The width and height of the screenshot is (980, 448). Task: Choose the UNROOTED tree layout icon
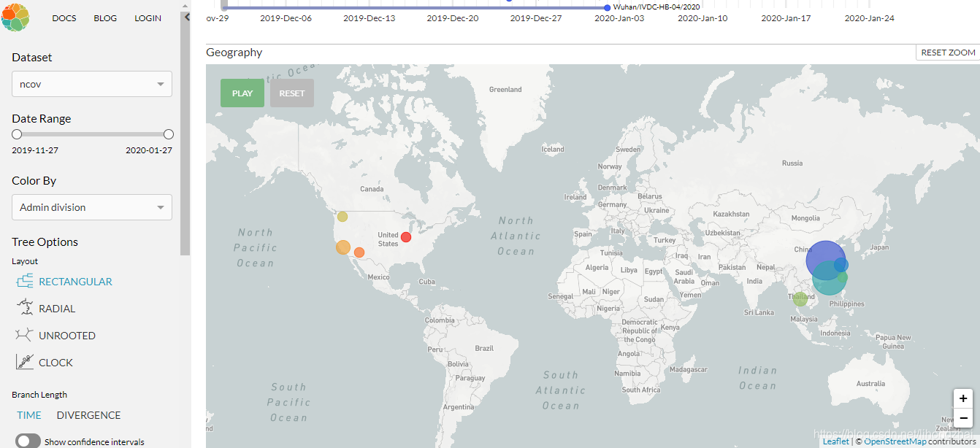click(25, 335)
